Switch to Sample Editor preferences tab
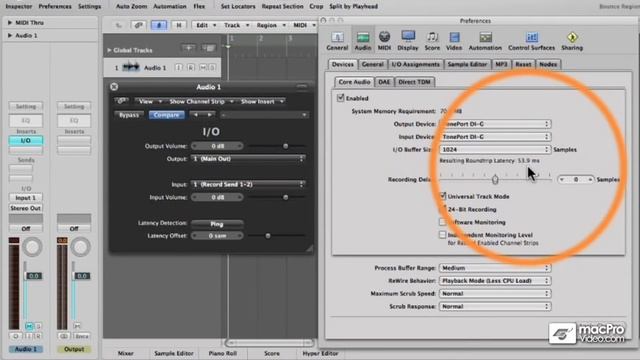The width and height of the screenshot is (640, 360). 467,64
